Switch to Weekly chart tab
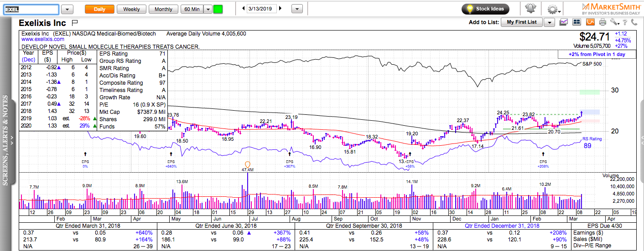The height and width of the screenshot is (251, 644). point(131,9)
